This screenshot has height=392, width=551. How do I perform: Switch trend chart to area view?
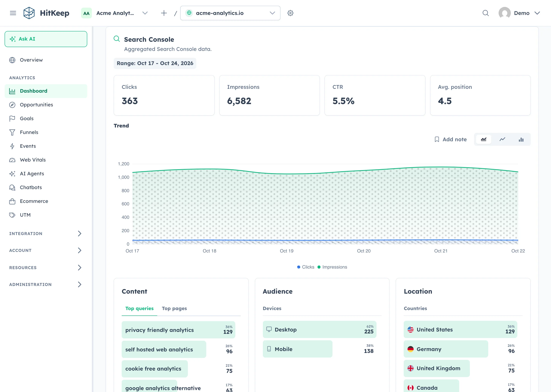click(x=483, y=140)
